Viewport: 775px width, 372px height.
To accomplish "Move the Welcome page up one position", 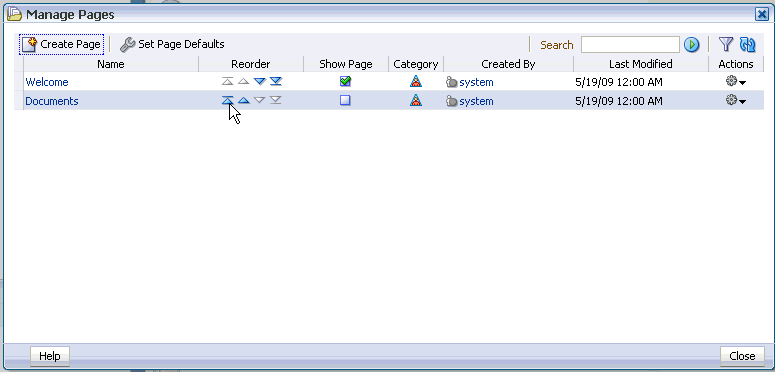I will click(x=244, y=82).
